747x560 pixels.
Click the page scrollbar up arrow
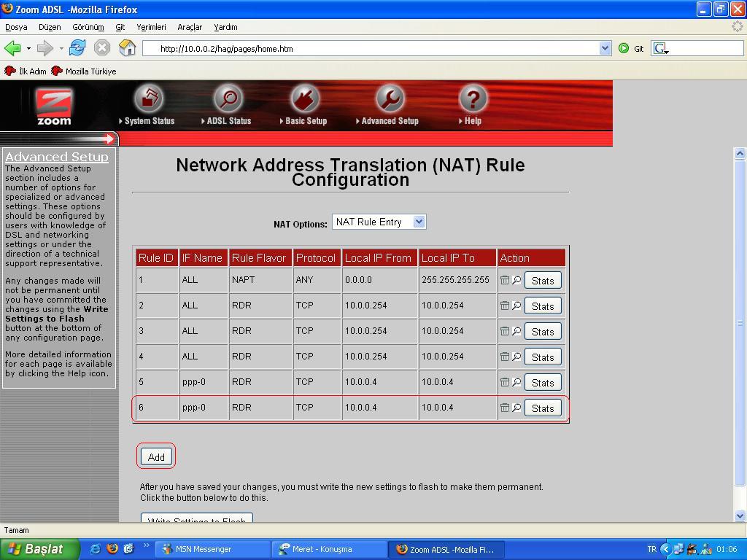pyautogui.click(x=740, y=153)
